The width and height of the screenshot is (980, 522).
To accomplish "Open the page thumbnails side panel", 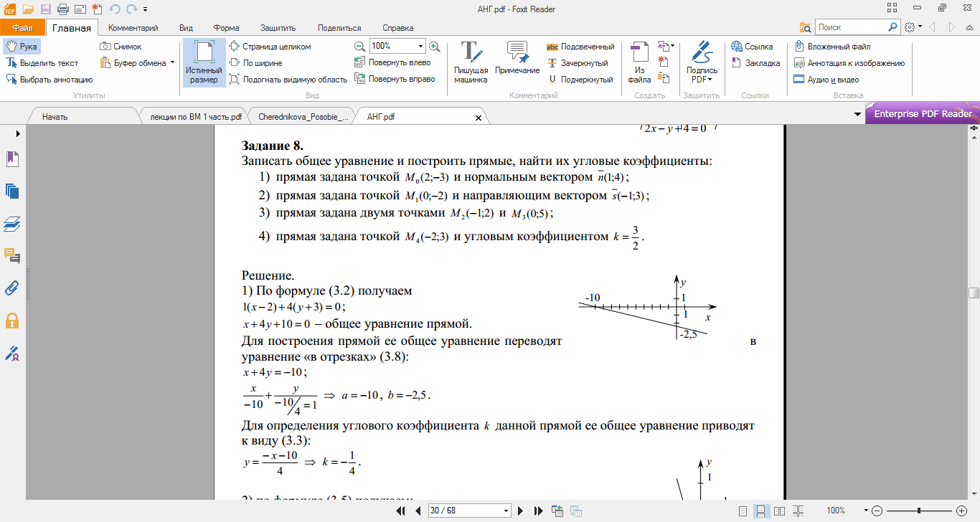I will (x=12, y=191).
